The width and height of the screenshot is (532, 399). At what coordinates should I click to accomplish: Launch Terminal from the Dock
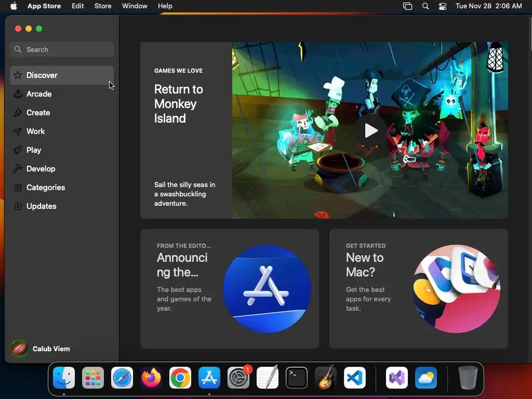(x=297, y=378)
